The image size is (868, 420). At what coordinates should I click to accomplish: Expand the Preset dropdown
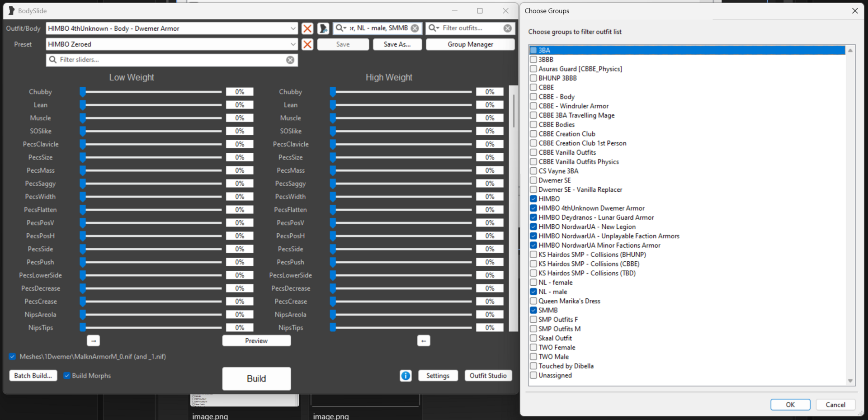coord(293,44)
